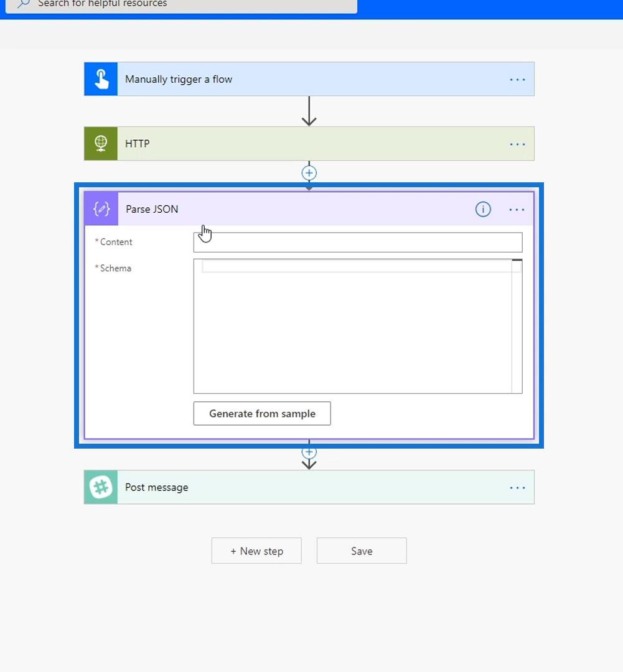Click the New step button
Image resolution: width=623 pixels, height=672 pixels.
click(x=256, y=551)
